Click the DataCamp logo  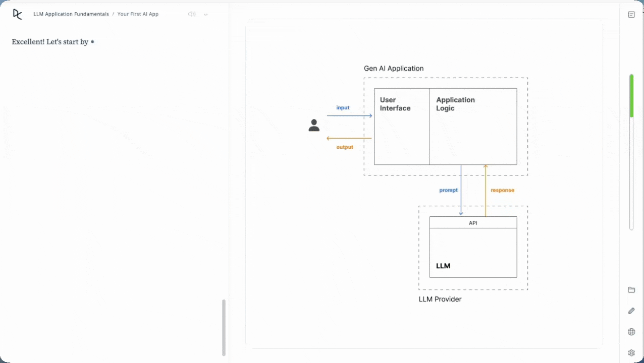tap(17, 14)
